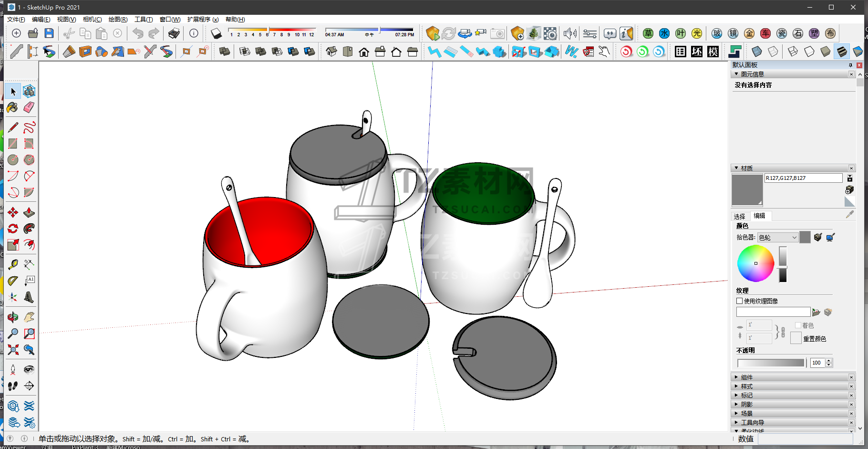Choose the Make Component tool
This screenshot has width=868, height=449.
tap(29, 91)
